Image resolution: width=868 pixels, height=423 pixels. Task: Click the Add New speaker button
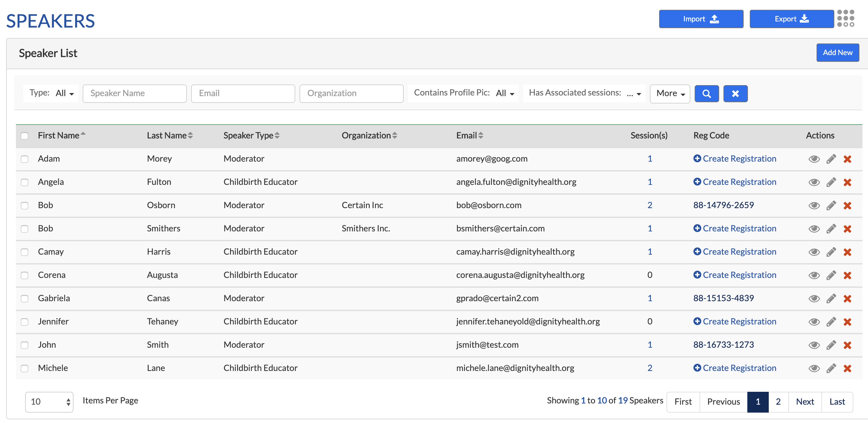(x=837, y=53)
